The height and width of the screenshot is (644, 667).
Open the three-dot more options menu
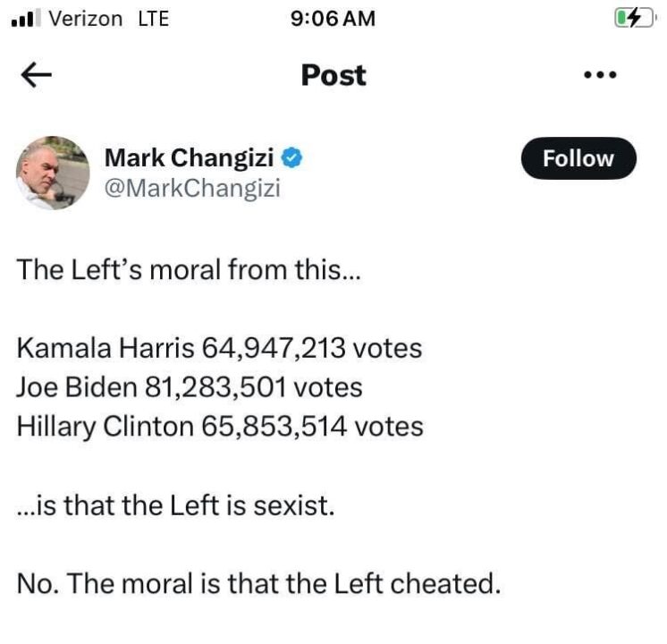pyautogui.click(x=600, y=75)
